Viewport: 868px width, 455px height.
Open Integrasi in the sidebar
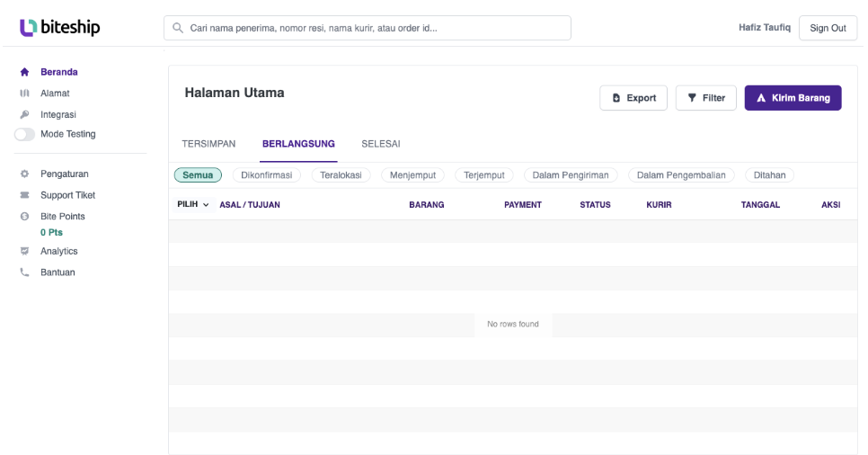pyautogui.click(x=58, y=115)
